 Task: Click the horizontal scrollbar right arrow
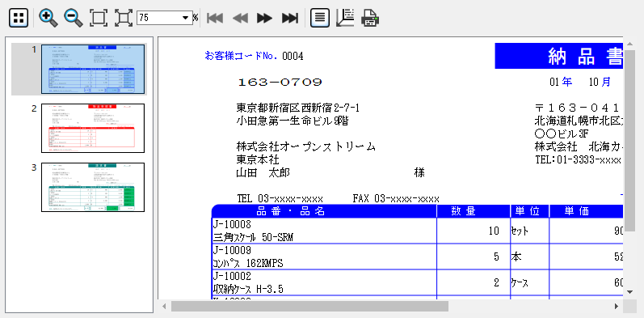(616, 306)
